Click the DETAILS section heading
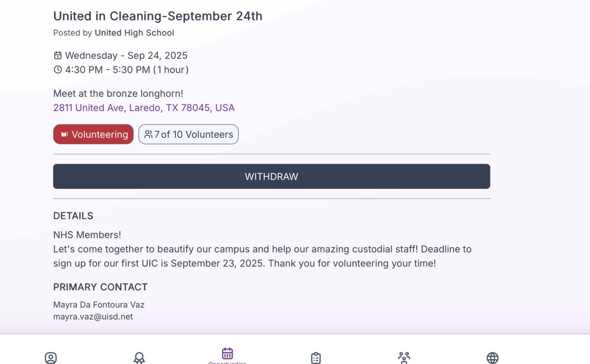The image size is (590, 364). [x=73, y=216]
